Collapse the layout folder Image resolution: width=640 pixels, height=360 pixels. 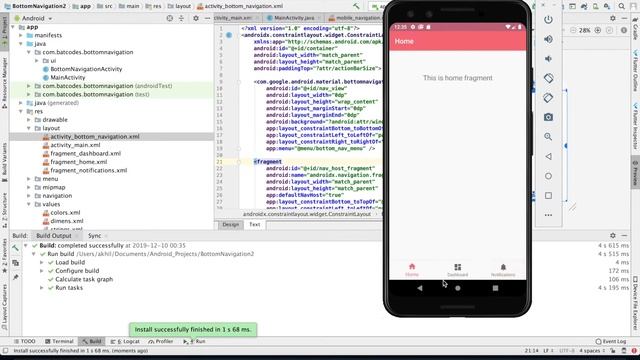point(29,128)
